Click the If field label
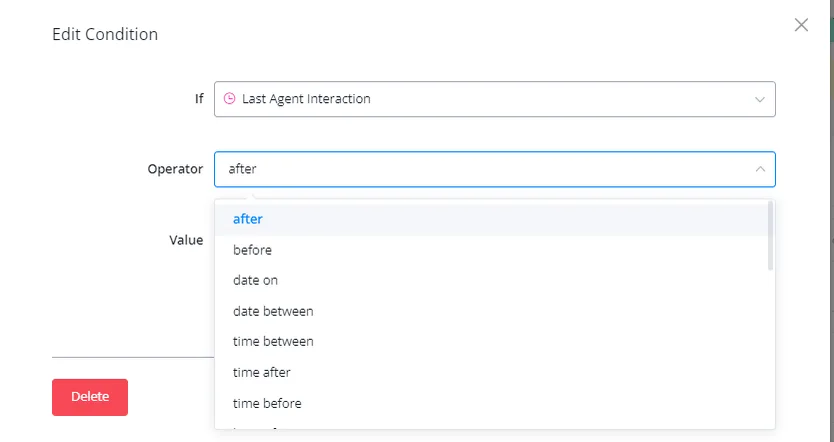Image resolution: width=834 pixels, height=442 pixels. pyautogui.click(x=199, y=99)
